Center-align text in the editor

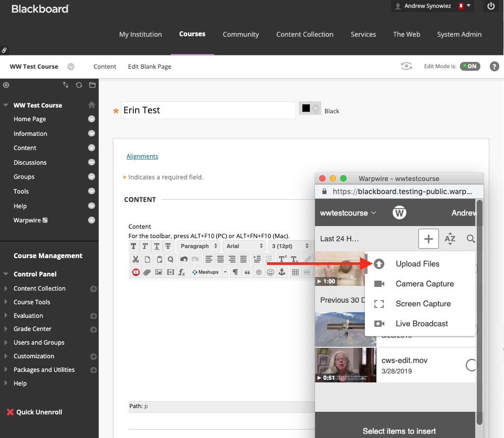point(220,259)
